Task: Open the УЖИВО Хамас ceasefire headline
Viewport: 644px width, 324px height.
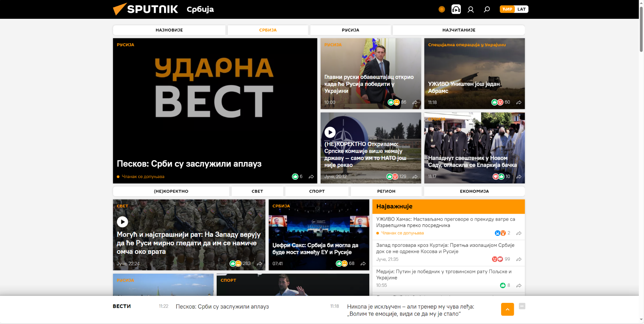Action: click(x=445, y=222)
